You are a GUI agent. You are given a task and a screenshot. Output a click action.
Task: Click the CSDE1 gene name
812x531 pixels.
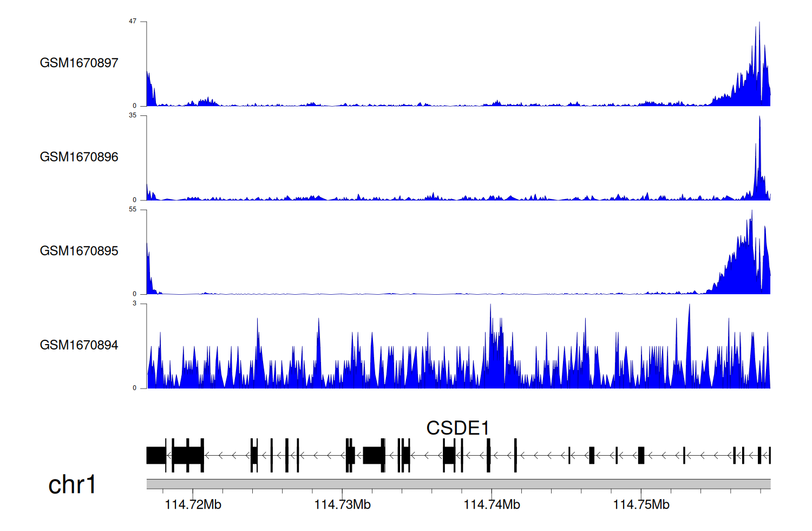click(x=457, y=428)
